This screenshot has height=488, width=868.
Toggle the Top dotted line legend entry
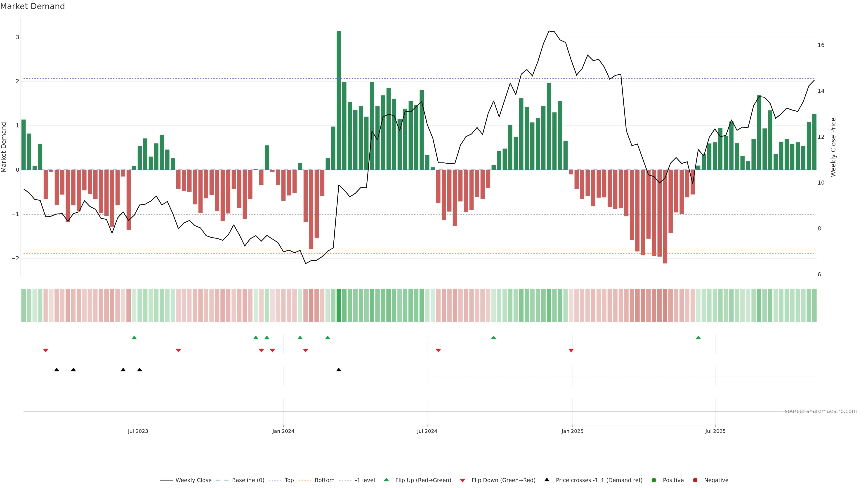pyautogui.click(x=289, y=480)
